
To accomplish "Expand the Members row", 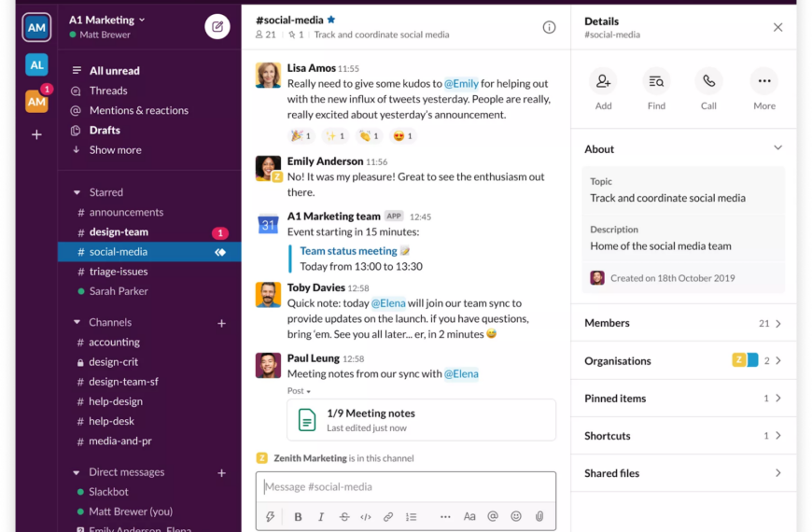I will [x=683, y=323].
